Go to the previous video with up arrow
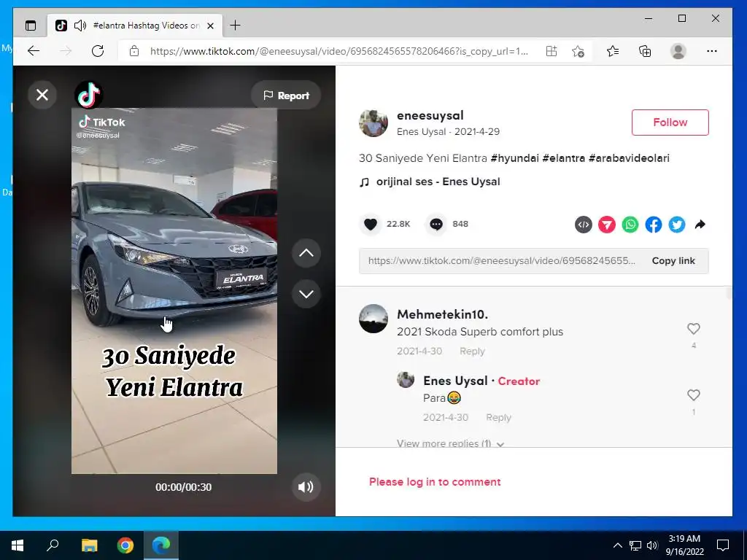 [x=306, y=253]
